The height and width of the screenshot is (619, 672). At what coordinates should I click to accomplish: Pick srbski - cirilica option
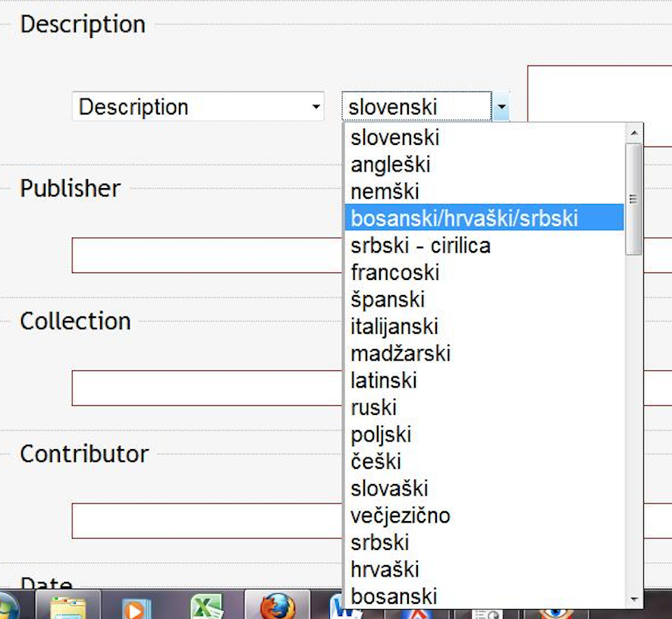tap(420, 246)
